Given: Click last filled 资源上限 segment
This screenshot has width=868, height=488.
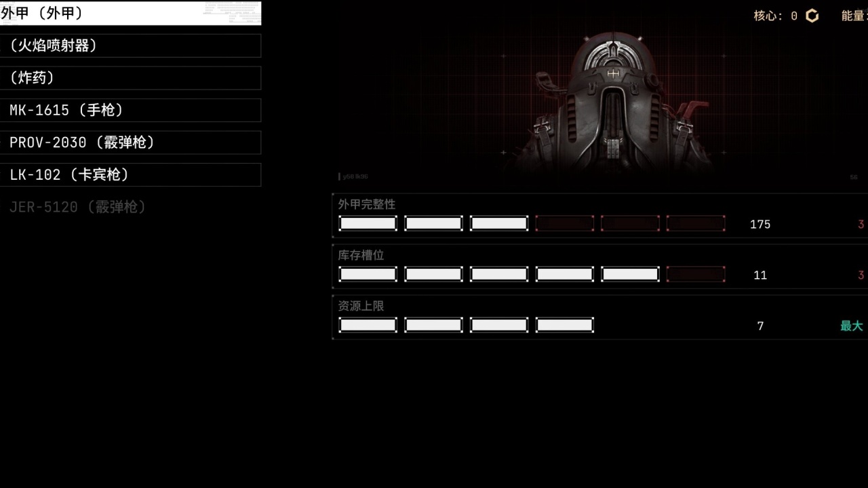Looking at the screenshot, I should point(564,325).
